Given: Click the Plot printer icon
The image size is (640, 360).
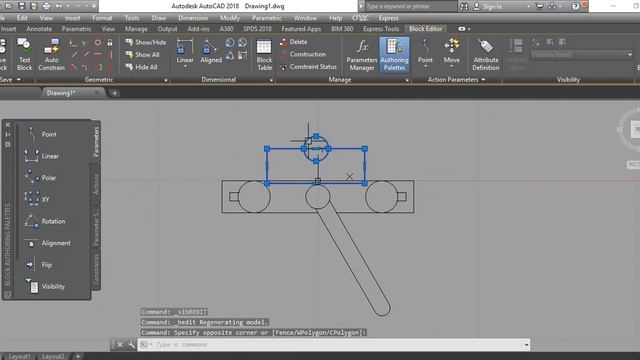Looking at the screenshot, I should click(46, 6).
